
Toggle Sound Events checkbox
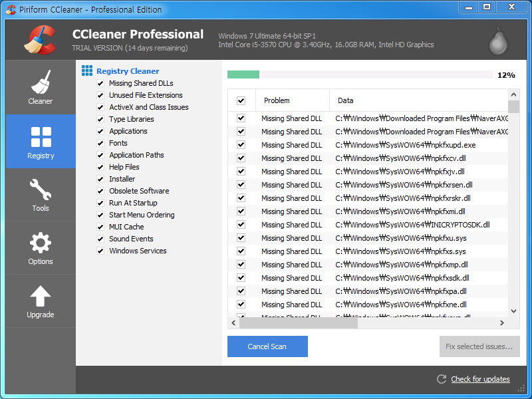coord(100,239)
